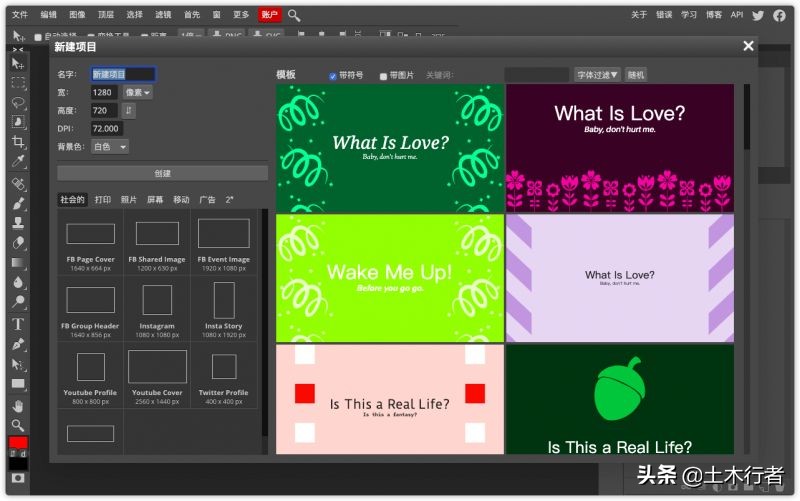Open the 选择 menu
Viewport: 800px width, 501px height.
point(134,14)
